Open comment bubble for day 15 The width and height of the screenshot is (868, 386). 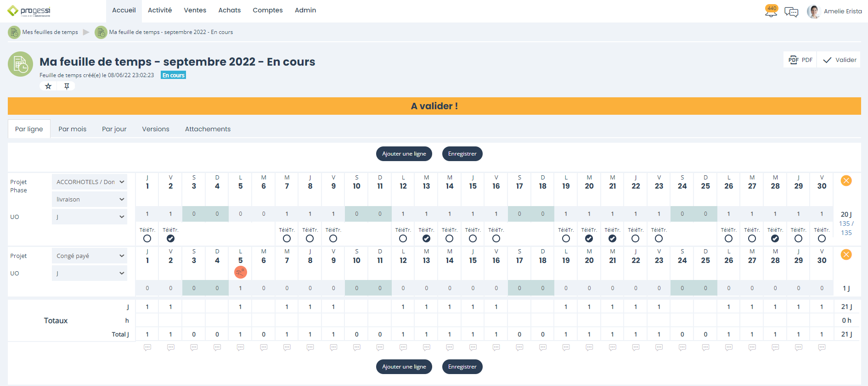pyautogui.click(x=473, y=347)
